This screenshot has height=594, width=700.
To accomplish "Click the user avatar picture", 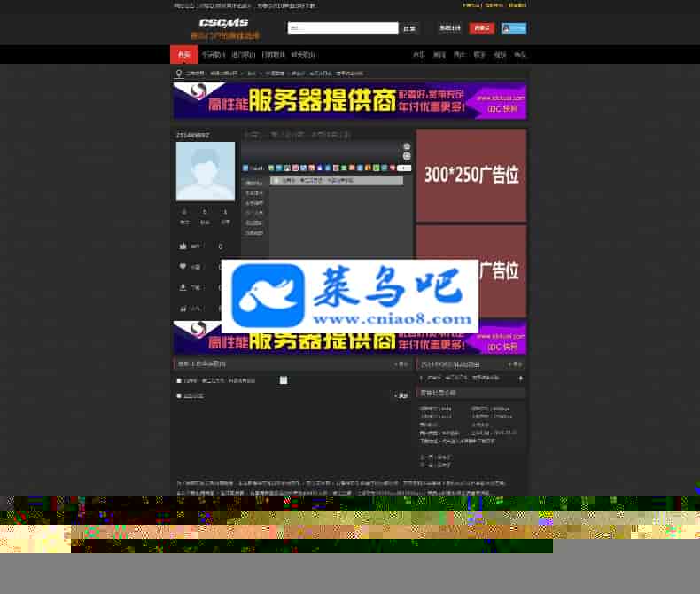I will 206,171.
